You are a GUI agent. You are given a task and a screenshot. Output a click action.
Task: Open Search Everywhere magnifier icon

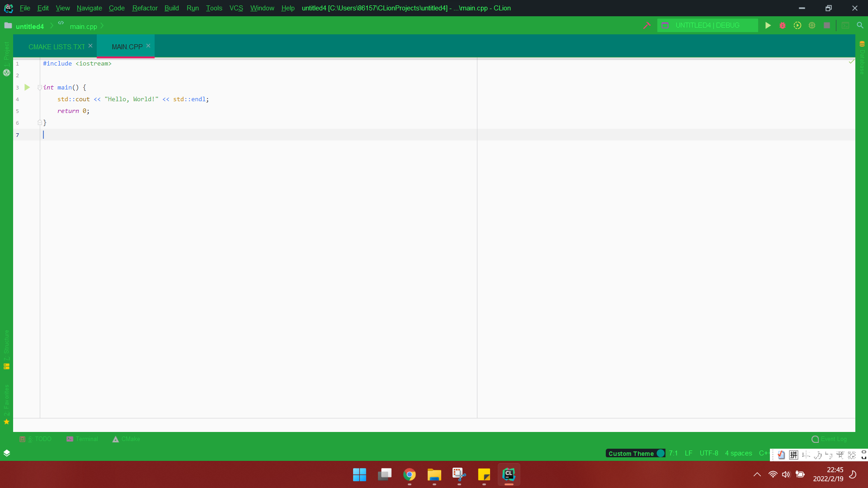tap(860, 25)
